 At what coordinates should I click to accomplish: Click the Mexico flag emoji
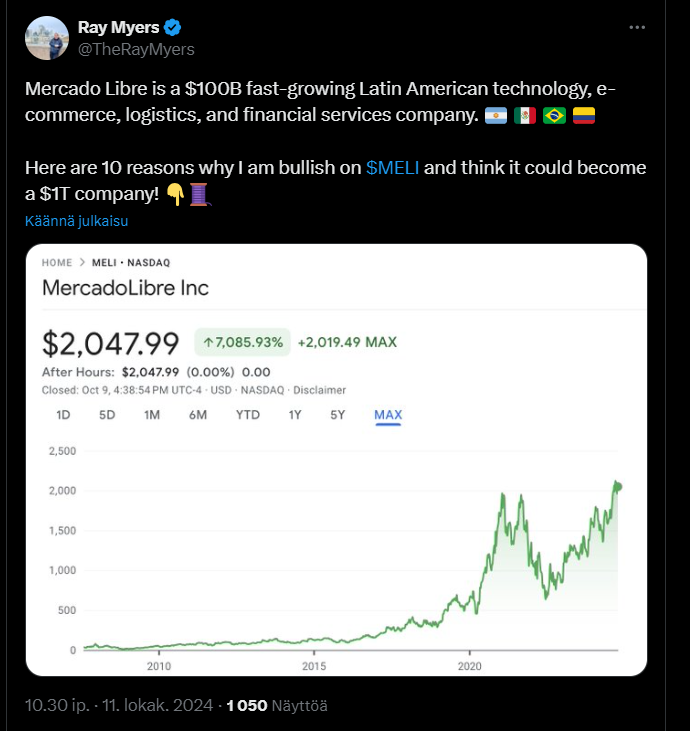click(525, 116)
